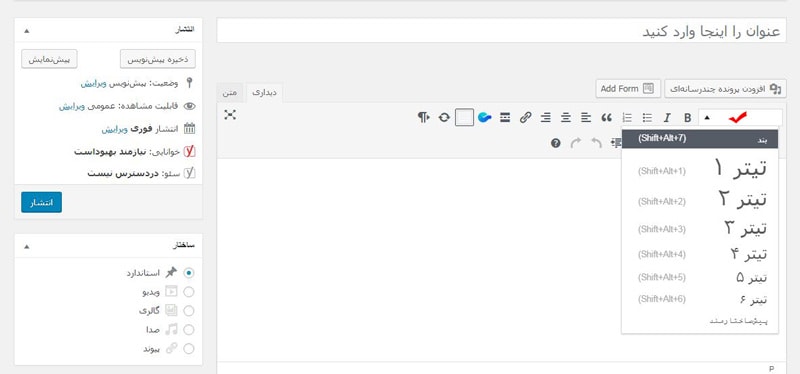Choose بند paragraph from the dropdown
Image resolution: width=800 pixels, height=374 pixels.
pyautogui.click(x=700, y=139)
